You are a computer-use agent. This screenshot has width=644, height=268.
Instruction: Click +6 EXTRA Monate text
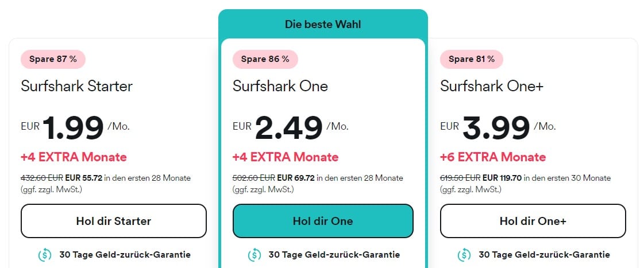(x=493, y=157)
